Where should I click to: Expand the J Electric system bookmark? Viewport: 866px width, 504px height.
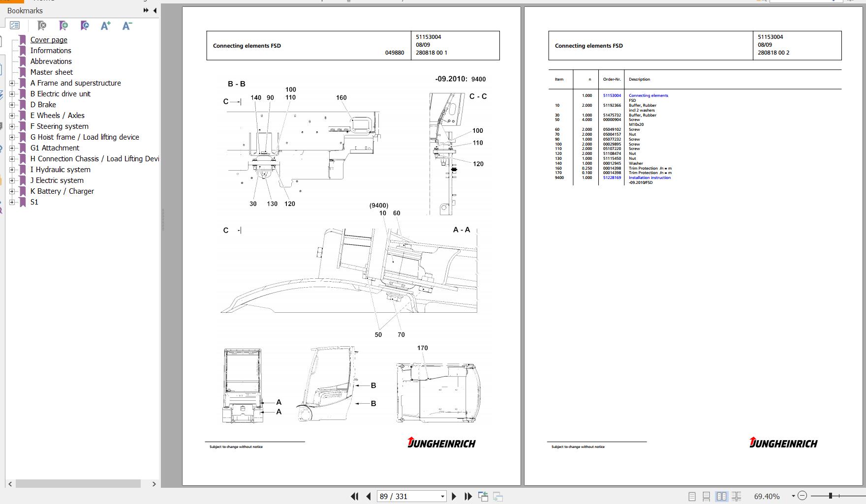pyautogui.click(x=12, y=180)
